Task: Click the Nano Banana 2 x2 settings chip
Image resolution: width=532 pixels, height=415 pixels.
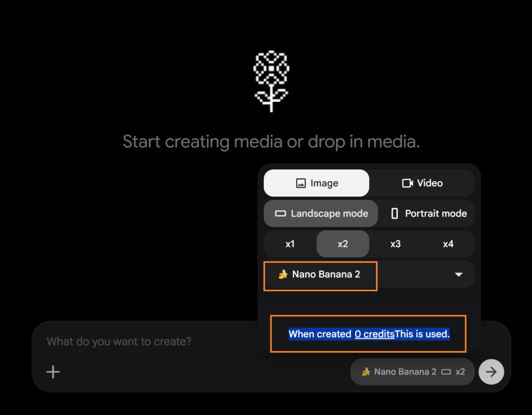Action: (412, 371)
